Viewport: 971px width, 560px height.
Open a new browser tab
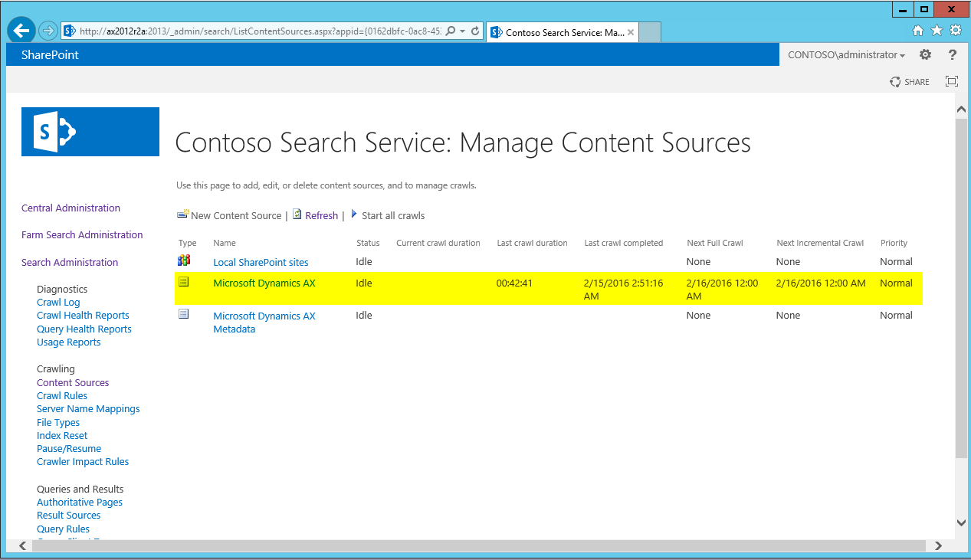(x=649, y=32)
